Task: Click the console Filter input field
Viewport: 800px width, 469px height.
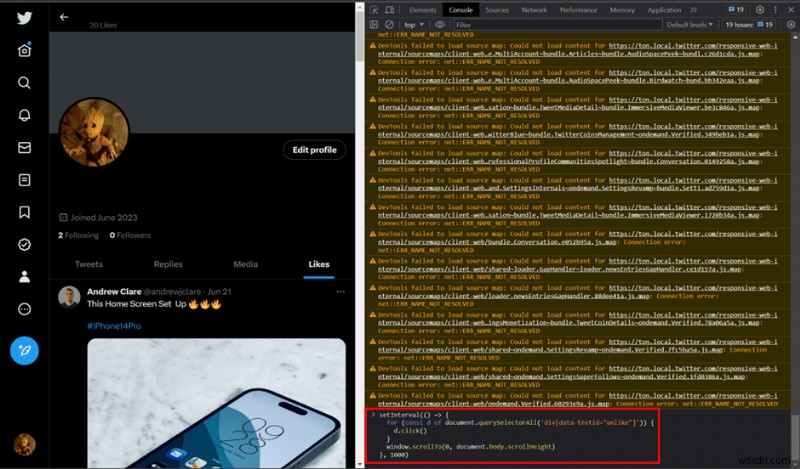Action: [x=557, y=24]
